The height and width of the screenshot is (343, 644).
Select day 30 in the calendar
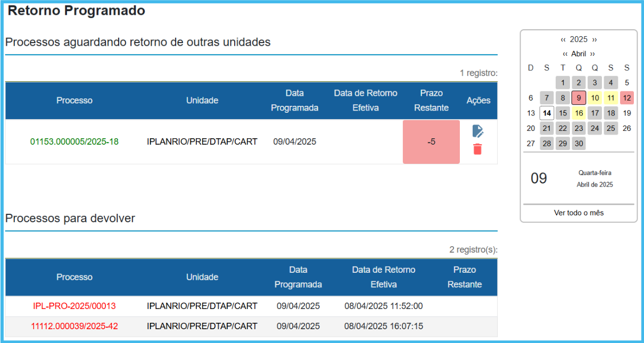tap(579, 144)
